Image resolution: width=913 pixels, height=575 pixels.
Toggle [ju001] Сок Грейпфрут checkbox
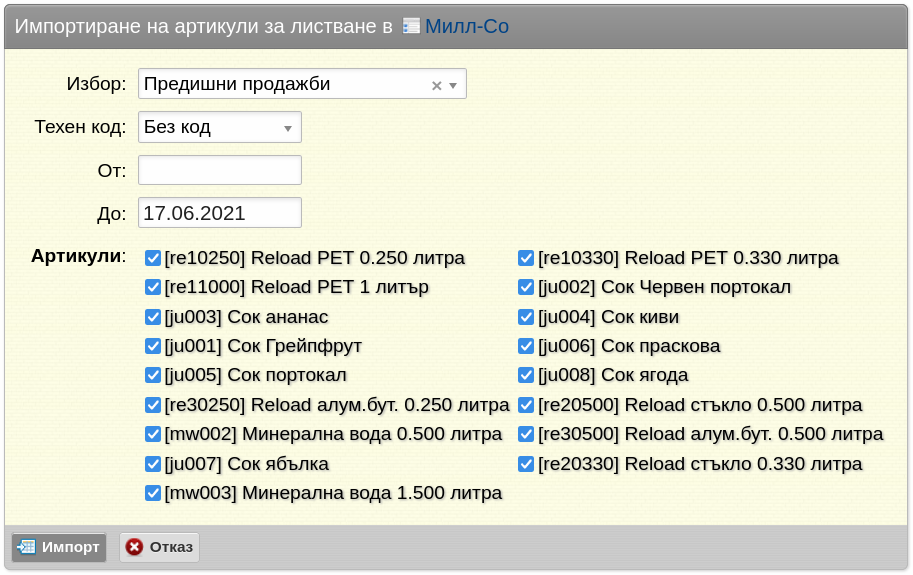153,346
